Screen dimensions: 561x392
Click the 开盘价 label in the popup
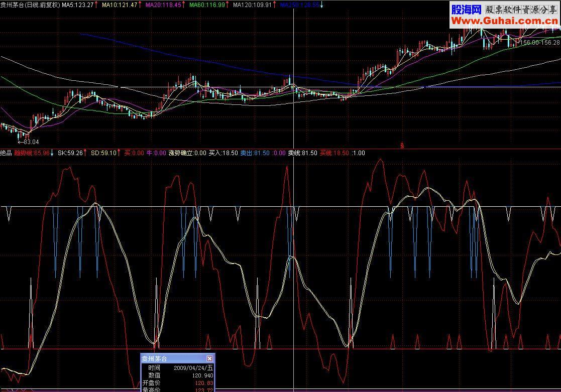coord(151,382)
